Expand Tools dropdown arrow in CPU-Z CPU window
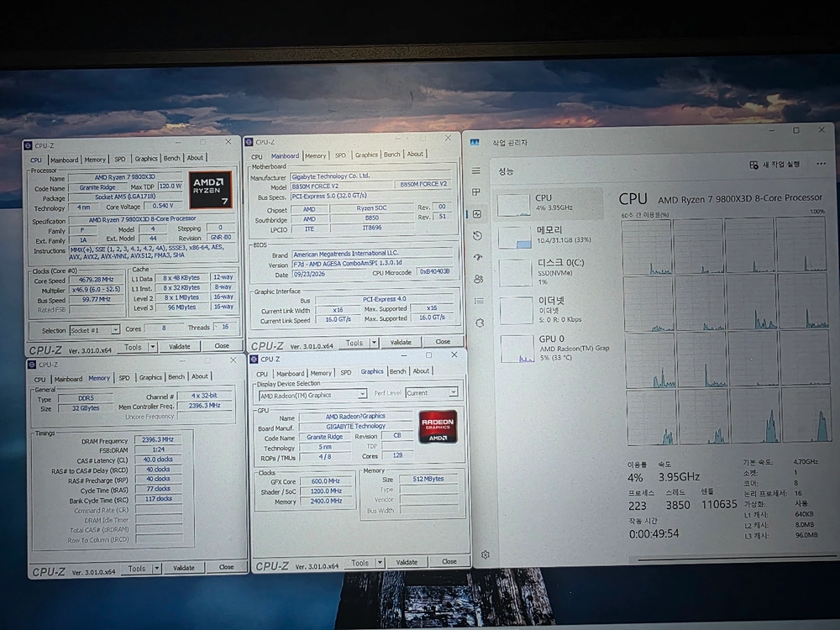The image size is (840, 630). click(x=153, y=347)
